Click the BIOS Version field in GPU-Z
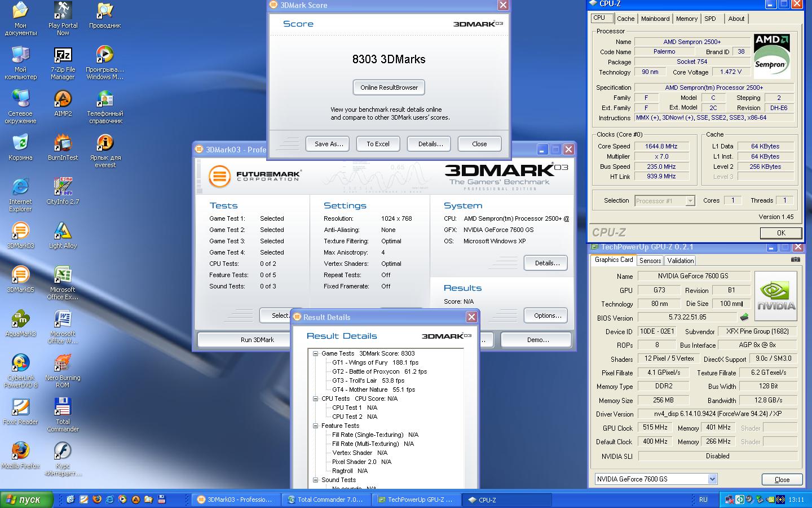 click(687, 318)
